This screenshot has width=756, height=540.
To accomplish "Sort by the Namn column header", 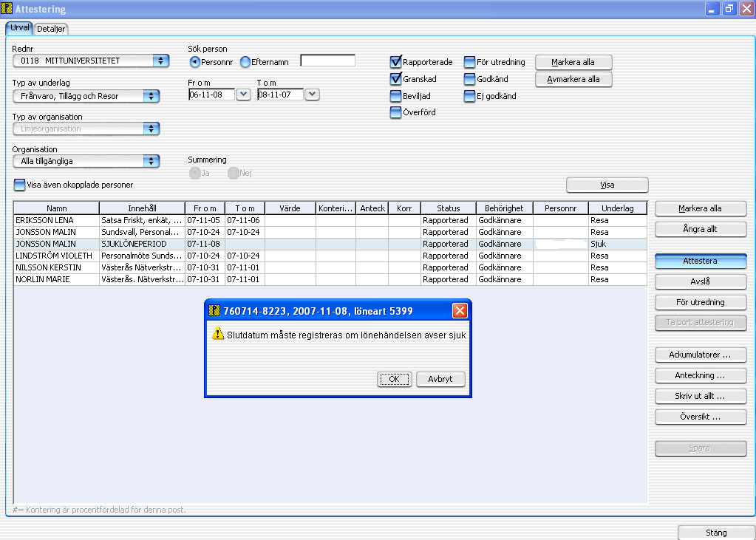I will (56, 208).
